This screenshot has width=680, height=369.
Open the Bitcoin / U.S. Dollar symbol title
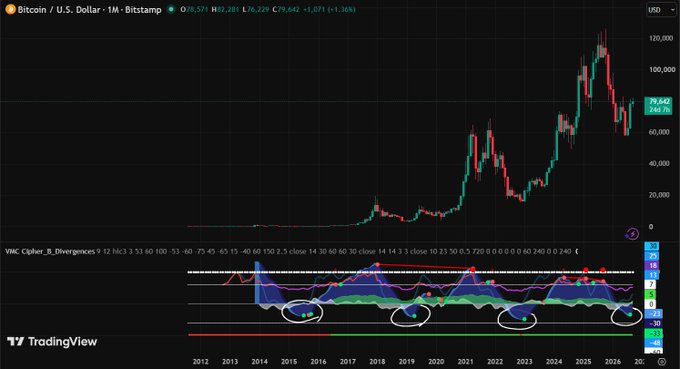point(89,10)
